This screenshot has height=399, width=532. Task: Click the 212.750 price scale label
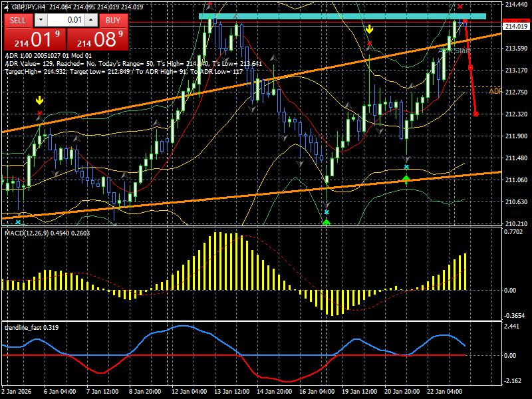point(516,92)
